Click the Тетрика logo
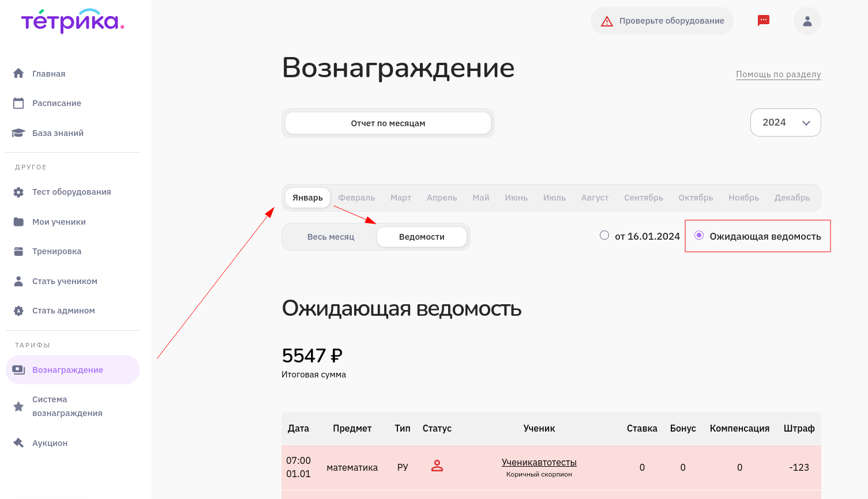Image resolution: width=868 pixels, height=499 pixels. (73, 21)
